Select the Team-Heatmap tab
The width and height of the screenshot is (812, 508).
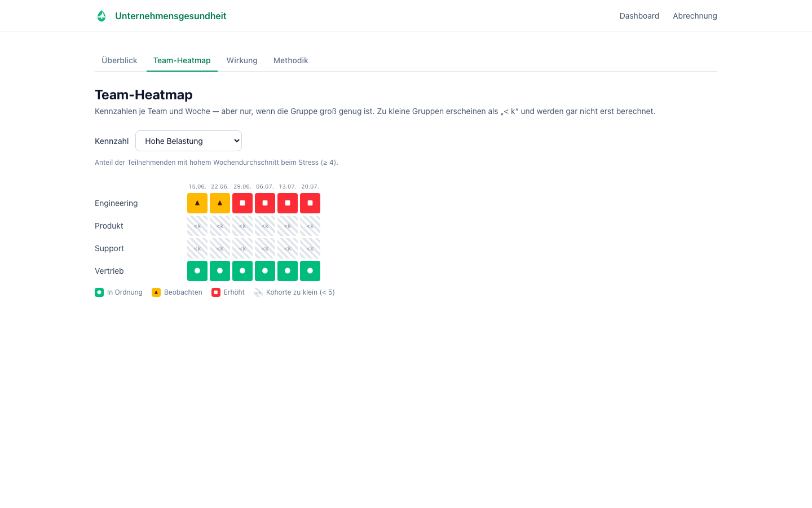[x=182, y=60]
